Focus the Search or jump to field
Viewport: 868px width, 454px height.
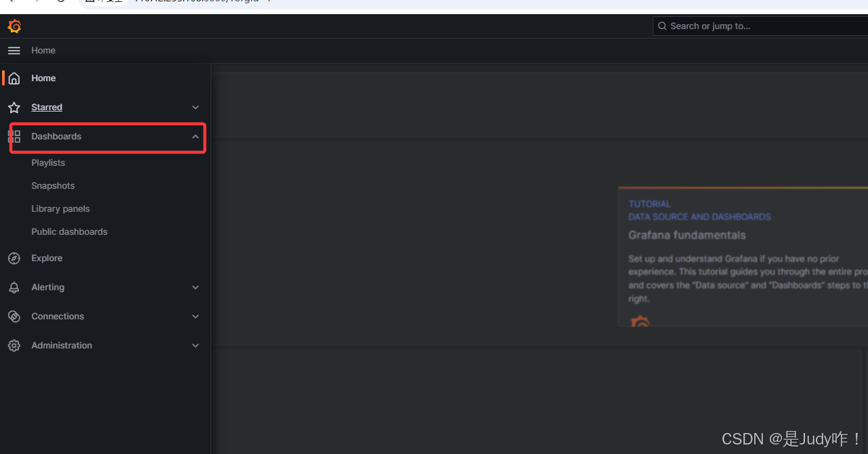[760, 26]
